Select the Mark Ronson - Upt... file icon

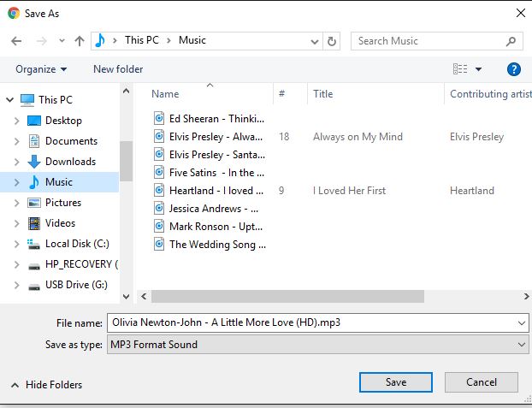159,226
